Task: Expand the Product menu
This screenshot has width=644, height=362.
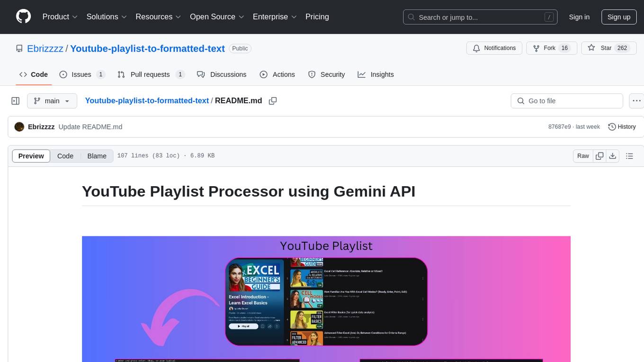Action: [60, 17]
